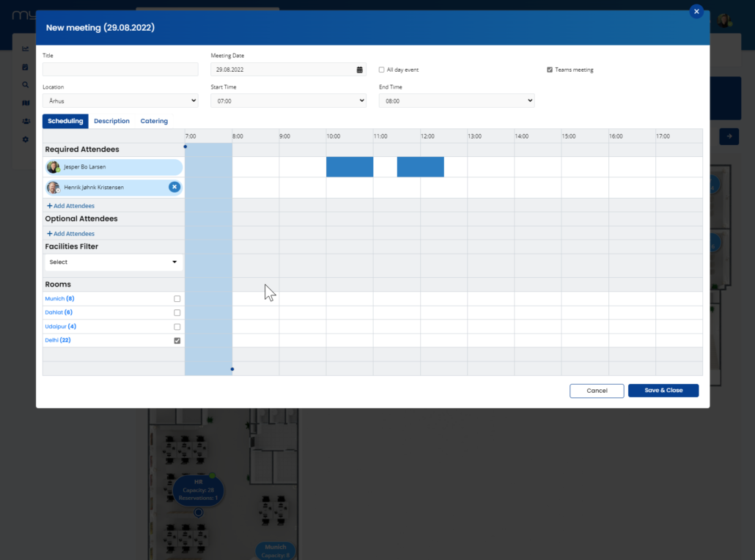Open the Location dropdown showing Århus
Image resolution: width=755 pixels, height=560 pixels.
pyautogui.click(x=120, y=100)
